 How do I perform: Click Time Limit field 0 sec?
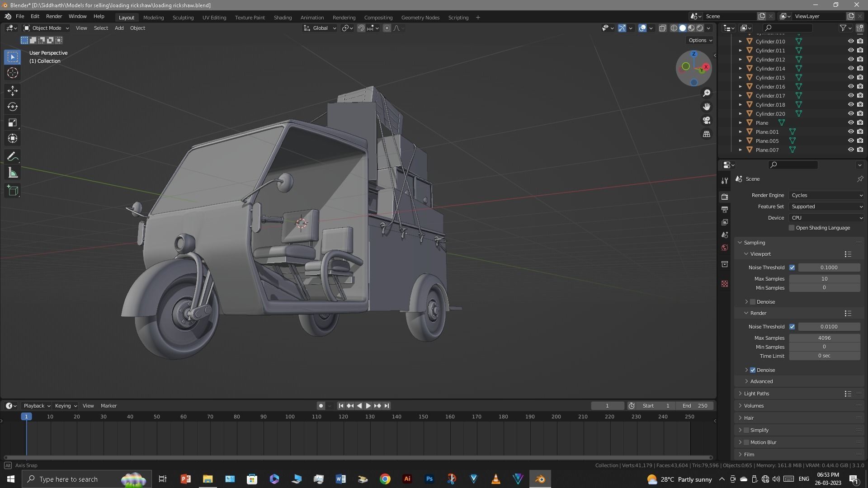824,356
